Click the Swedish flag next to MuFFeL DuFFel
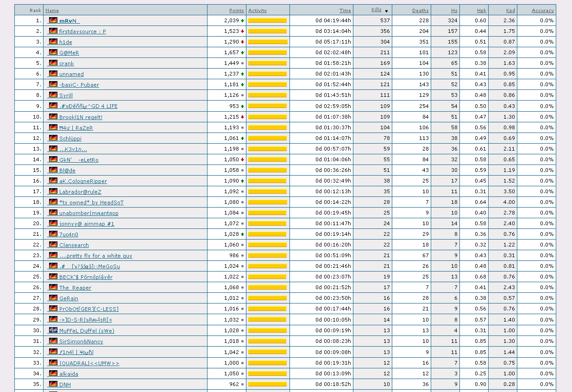572x392 pixels. (53, 330)
